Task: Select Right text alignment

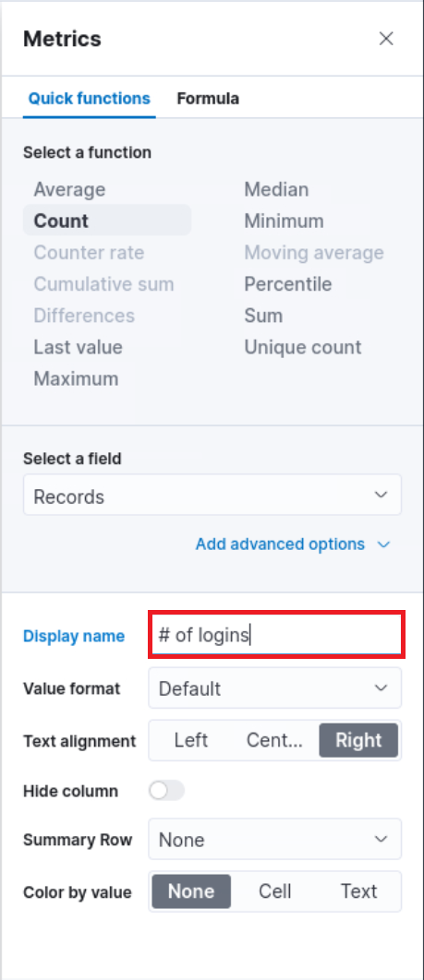Action: pyautogui.click(x=358, y=741)
